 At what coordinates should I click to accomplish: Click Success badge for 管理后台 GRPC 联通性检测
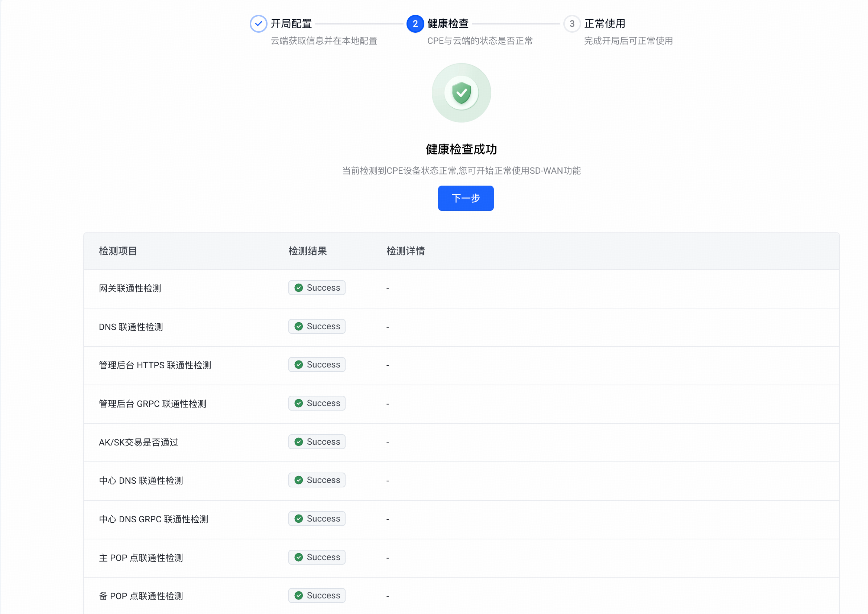coord(317,403)
